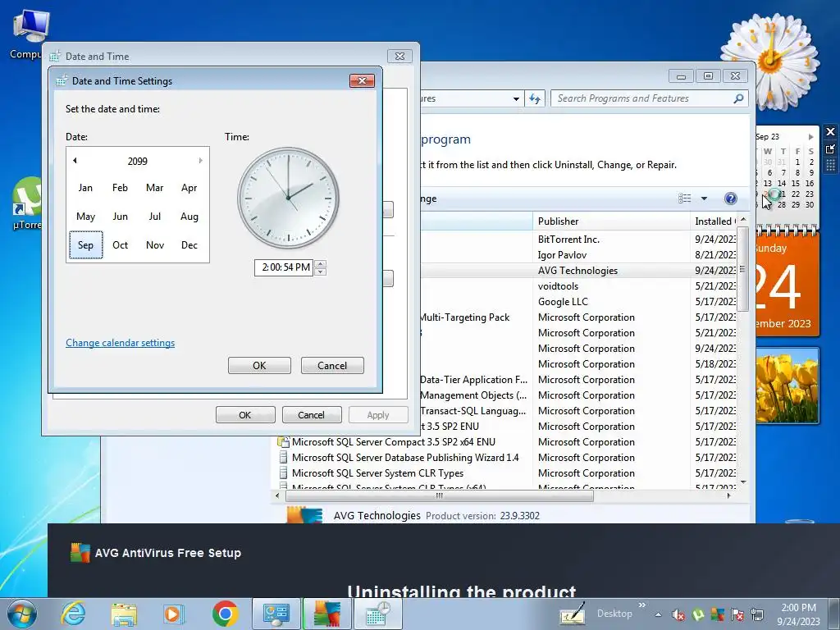Go to previous year in date picker

pyautogui.click(x=75, y=161)
